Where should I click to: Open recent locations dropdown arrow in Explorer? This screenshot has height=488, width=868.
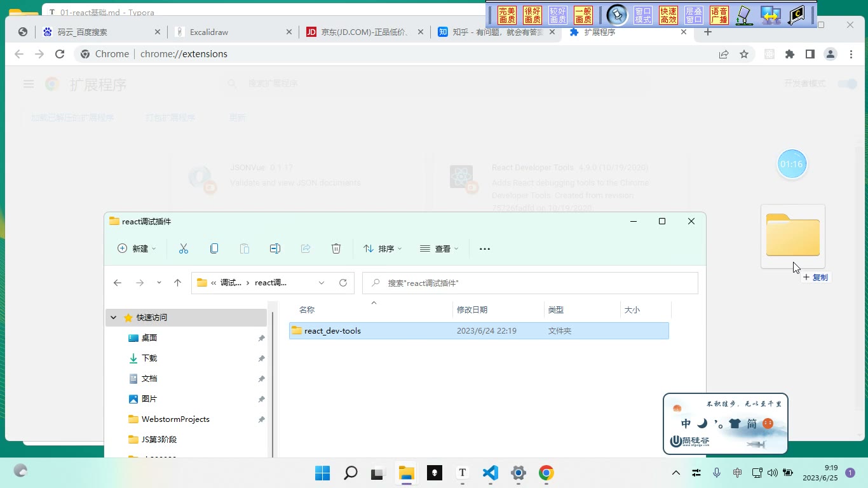159,283
